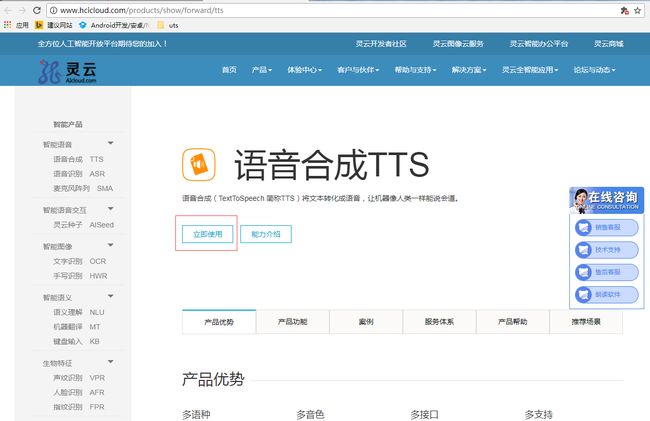Screen dimensions: 650x421
Task: Switch to the 产品帮助 tab
Action: pos(513,322)
